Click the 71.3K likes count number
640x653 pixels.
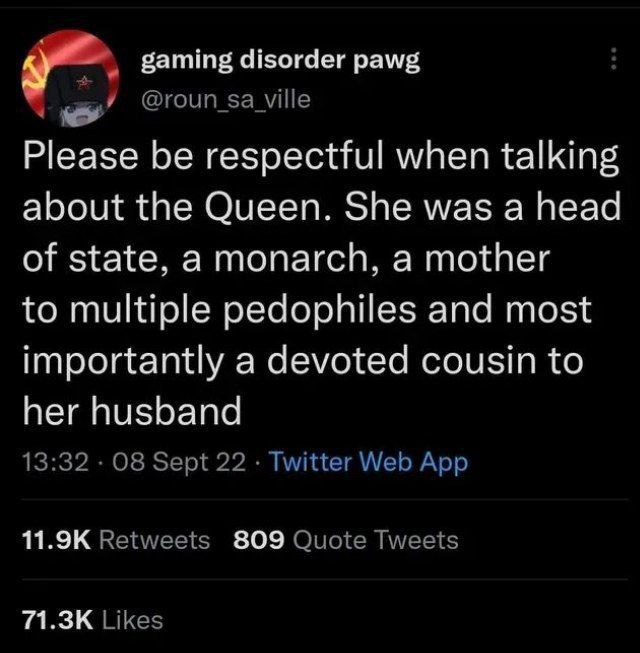coord(58,620)
